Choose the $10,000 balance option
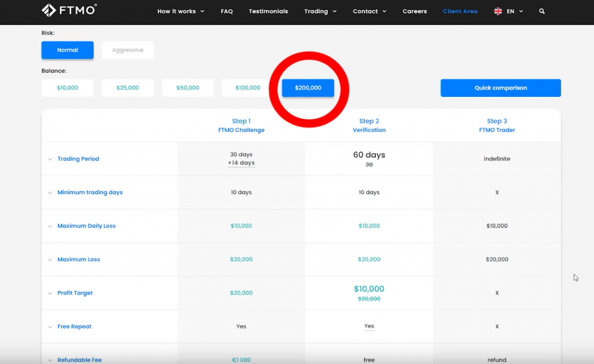The width and height of the screenshot is (594, 364). point(67,88)
